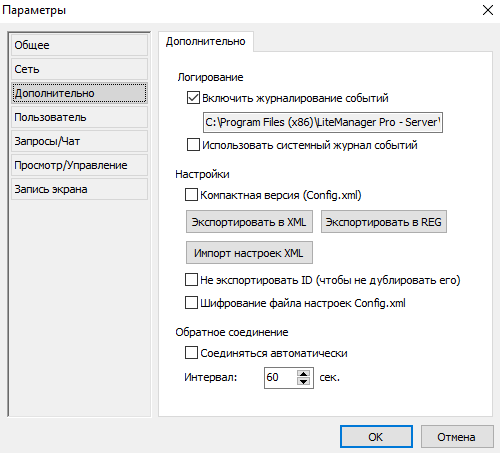This screenshot has height=453, width=500.
Task: Open the Пользователь settings section
Action: point(79,117)
